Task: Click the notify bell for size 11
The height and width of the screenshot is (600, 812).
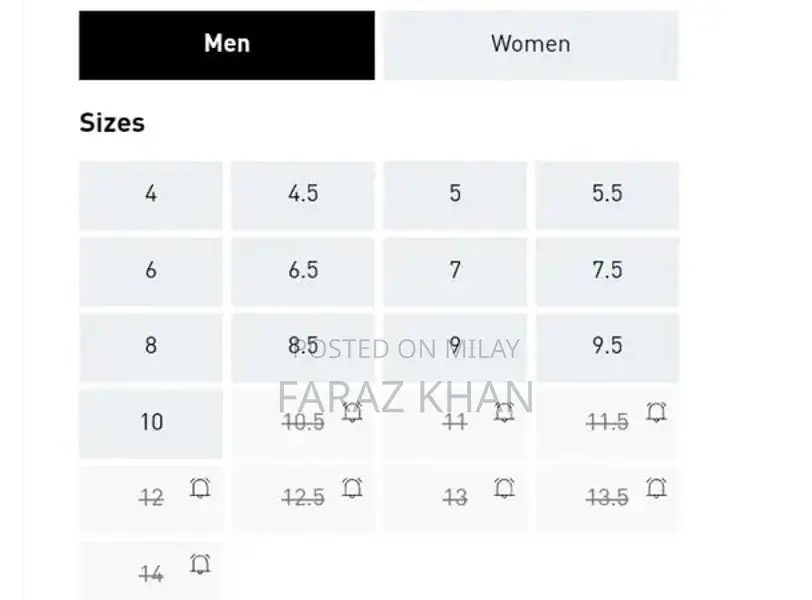Action: pos(504,412)
